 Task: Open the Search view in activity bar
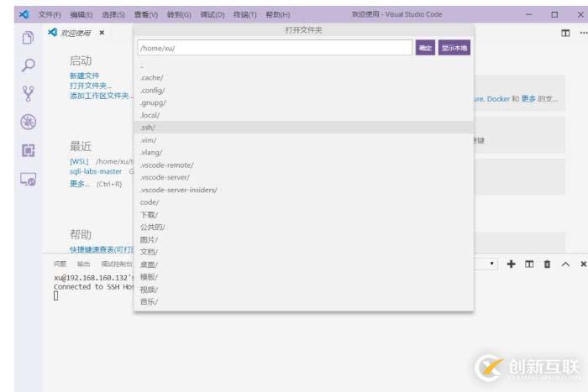(x=28, y=65)
